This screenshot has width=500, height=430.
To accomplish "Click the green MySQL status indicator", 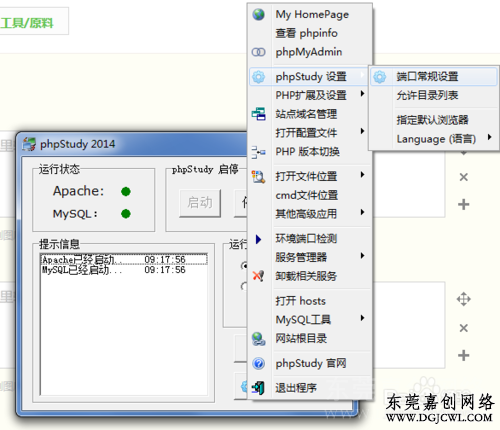I will point(126,214).
